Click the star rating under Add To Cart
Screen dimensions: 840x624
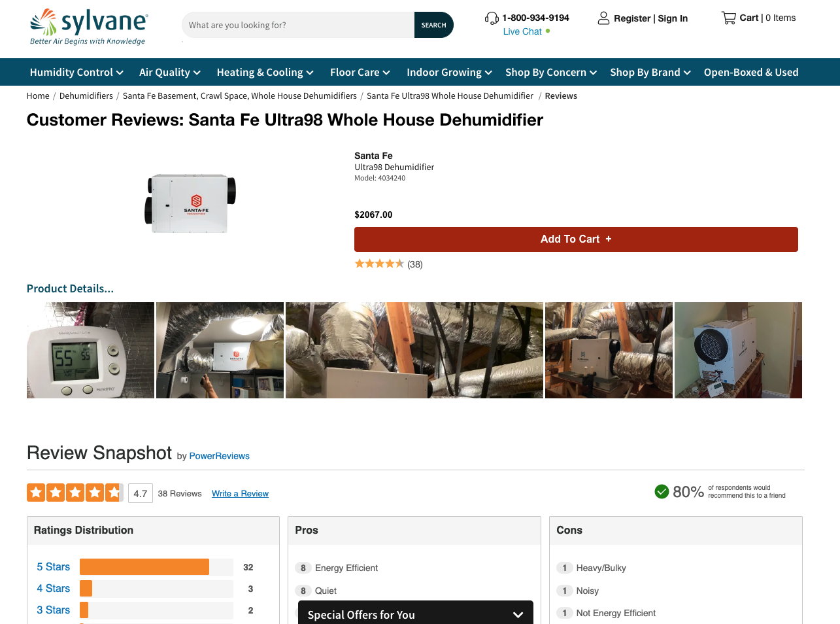coord(379,264)
